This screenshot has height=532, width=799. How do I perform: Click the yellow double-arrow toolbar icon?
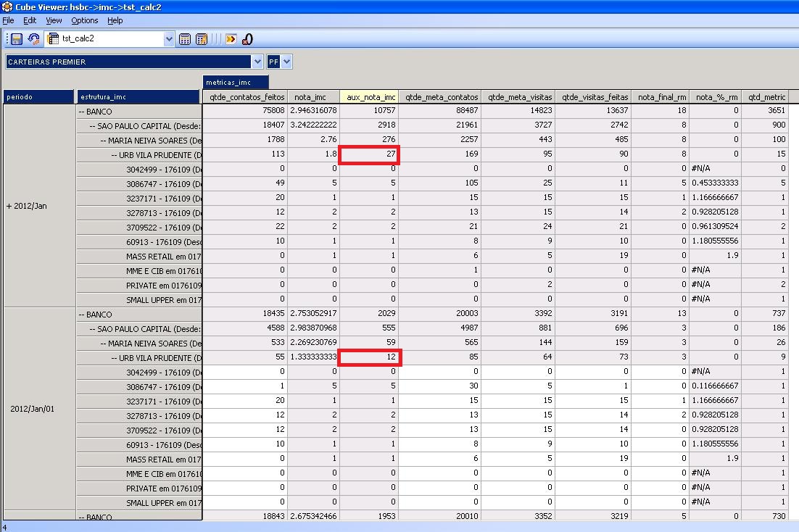coord(231,38)
